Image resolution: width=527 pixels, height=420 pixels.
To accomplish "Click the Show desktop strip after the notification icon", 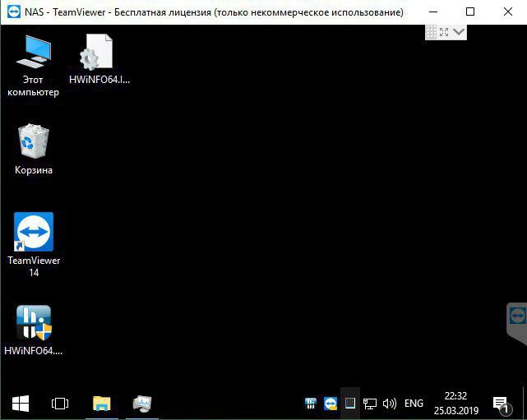I will point(525,404).
